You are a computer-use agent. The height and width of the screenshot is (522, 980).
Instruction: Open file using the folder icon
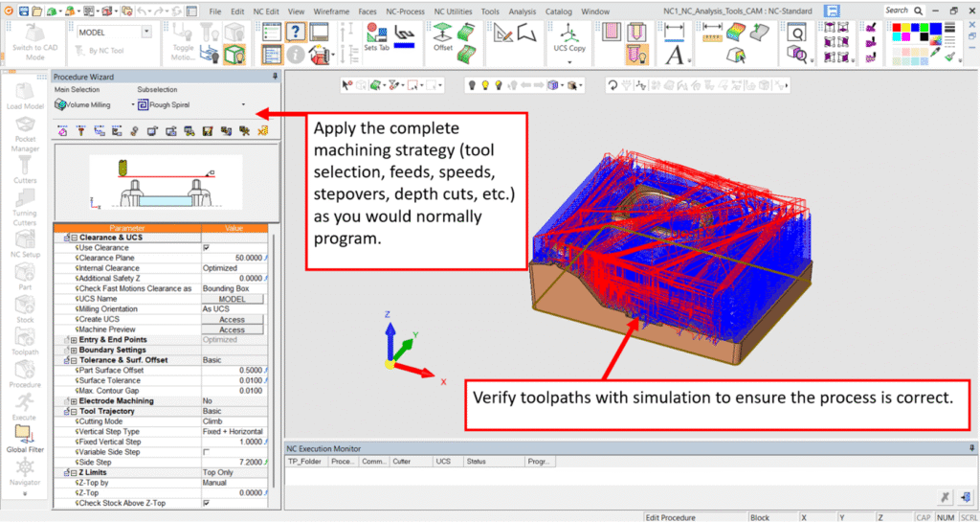(x=37, y=11)
